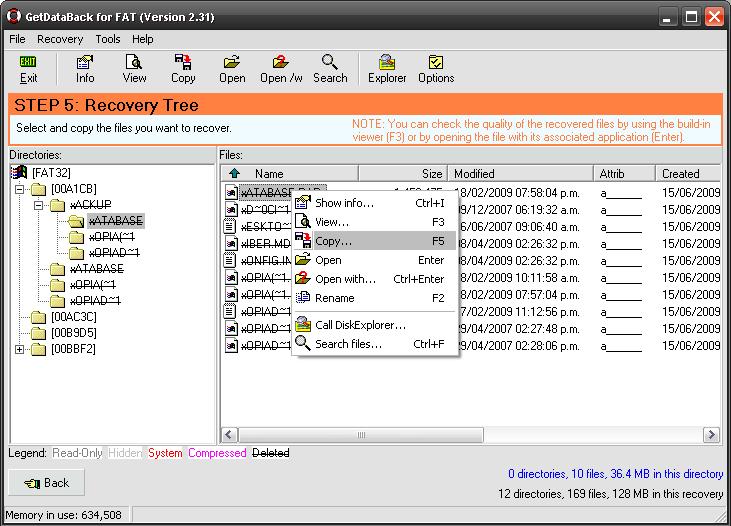
Task: Select the xOPIA(~1 folder under xACKUP
Action: (x=111, y=237)
